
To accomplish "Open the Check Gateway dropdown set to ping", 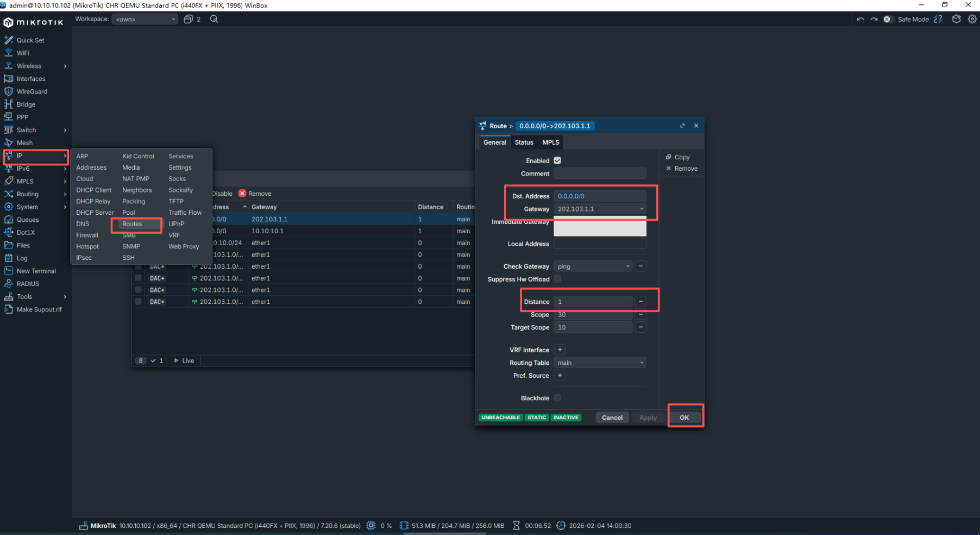I will pos(627,266).
